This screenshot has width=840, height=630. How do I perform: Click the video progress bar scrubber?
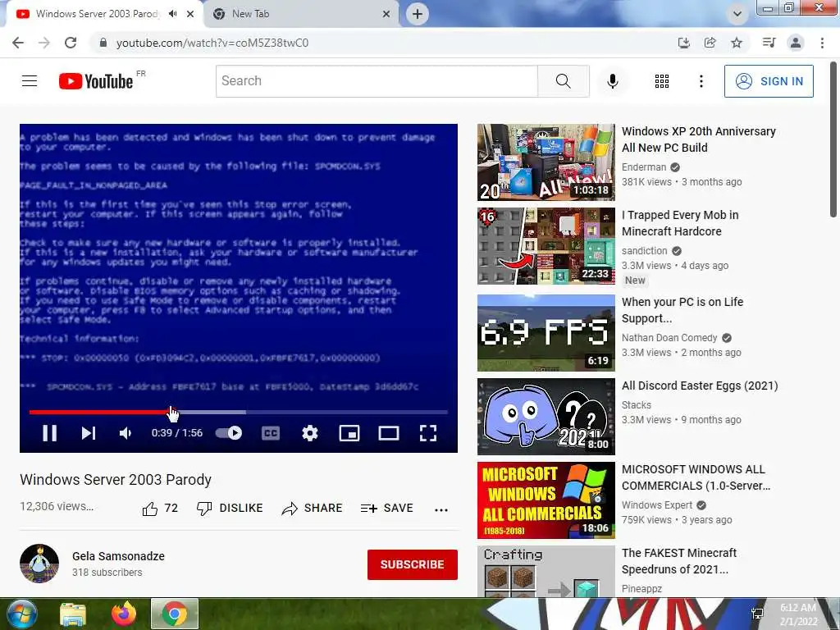pyautogui.click(x=239, y=412)
